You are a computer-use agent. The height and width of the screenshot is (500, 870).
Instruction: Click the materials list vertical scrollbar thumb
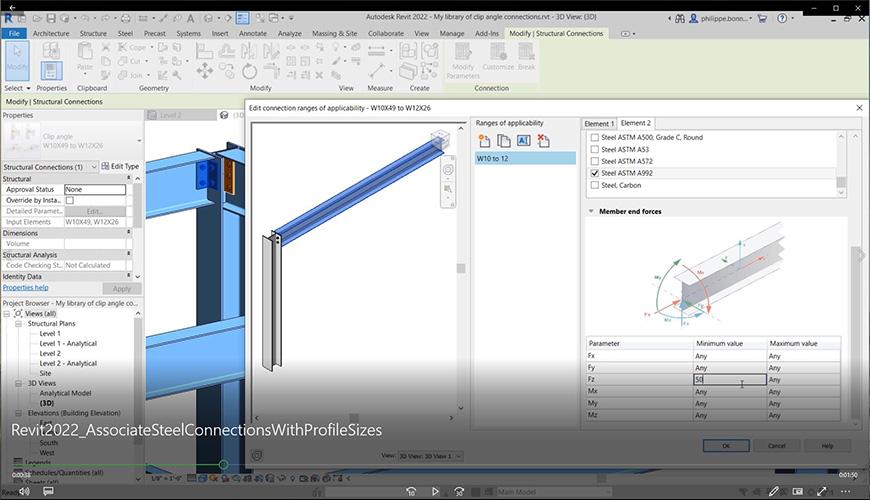pyautogui.click(x=841, y=182)
